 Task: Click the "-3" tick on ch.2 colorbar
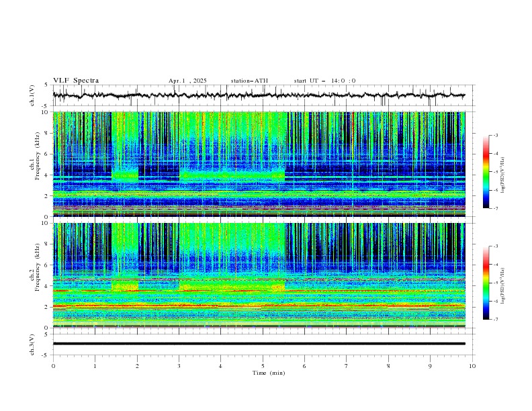(496, 246)
